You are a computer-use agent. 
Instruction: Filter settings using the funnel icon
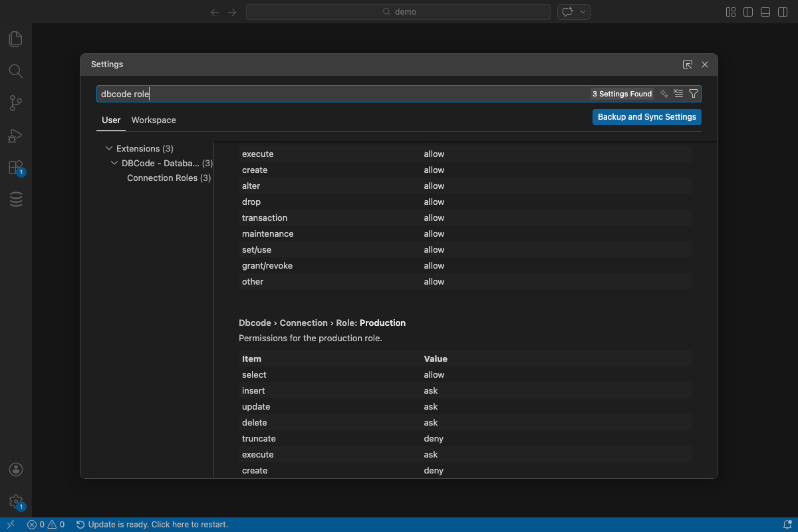(x=694, y=93)
